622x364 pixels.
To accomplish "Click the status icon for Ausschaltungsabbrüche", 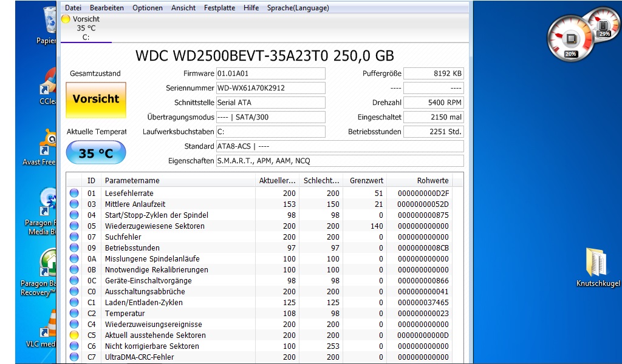I will pyautogui.click(x=74, y=291).
